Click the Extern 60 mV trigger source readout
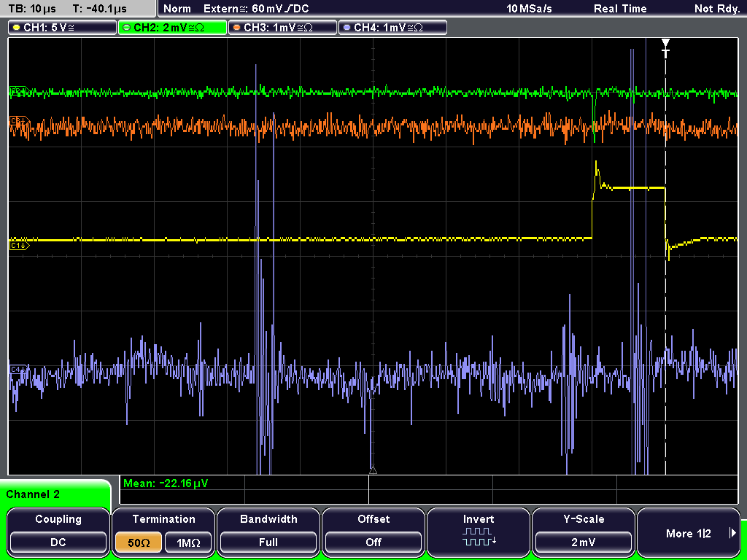Screen dimensions: 747x560 256,9
